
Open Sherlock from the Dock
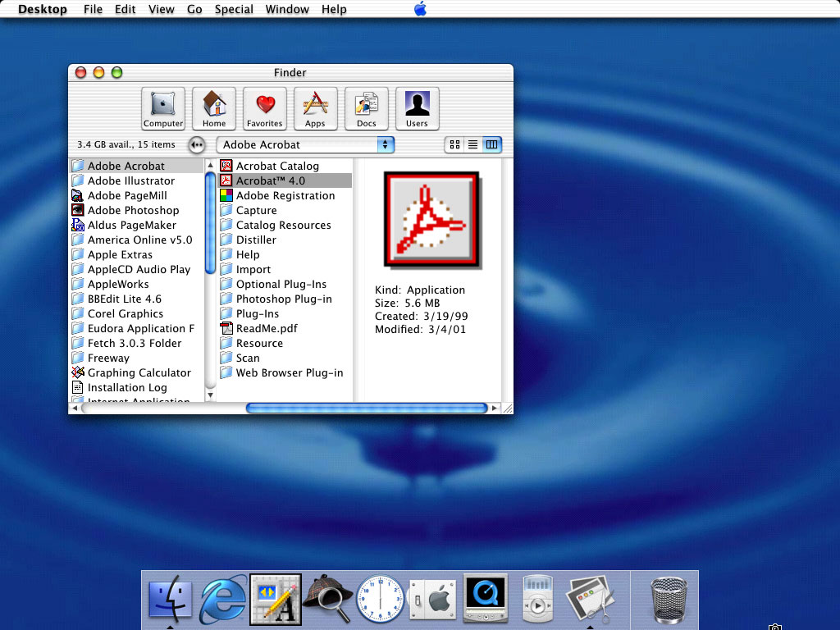click(x=328, y=598)
